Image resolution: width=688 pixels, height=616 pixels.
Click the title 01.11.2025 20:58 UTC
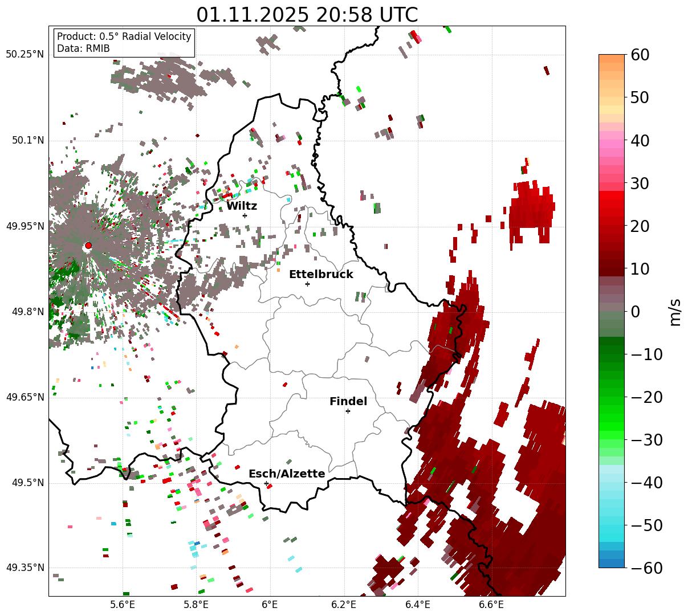pos(307,15)
